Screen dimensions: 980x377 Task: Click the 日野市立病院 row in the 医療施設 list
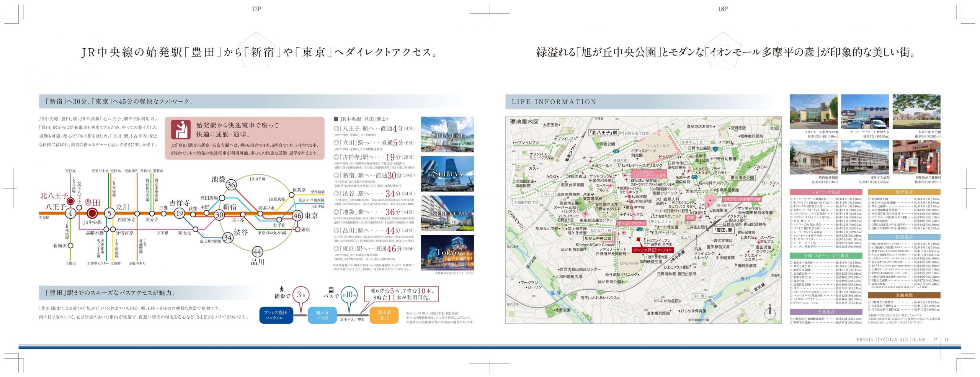point(904,280)
